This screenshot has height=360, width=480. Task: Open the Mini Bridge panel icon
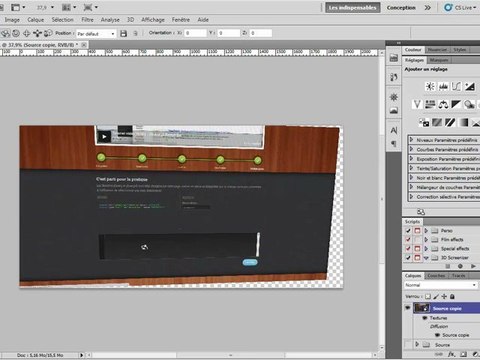pyautogui.click(x=394, y=58)
